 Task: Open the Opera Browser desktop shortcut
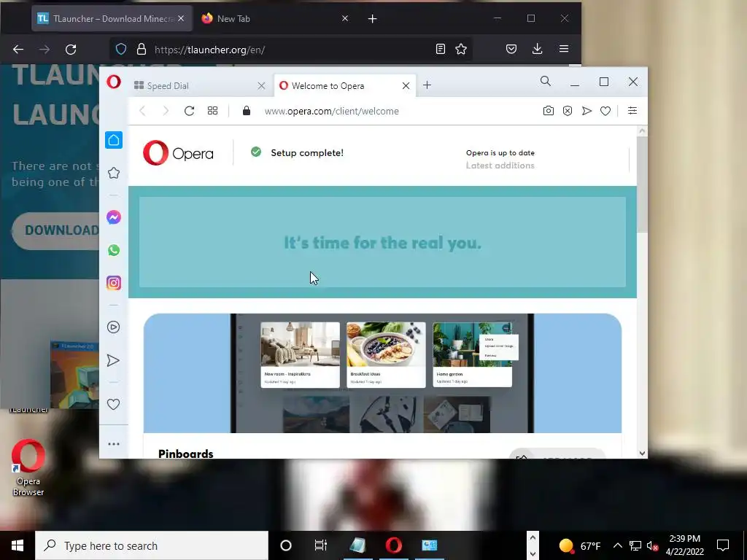[28, 468]
